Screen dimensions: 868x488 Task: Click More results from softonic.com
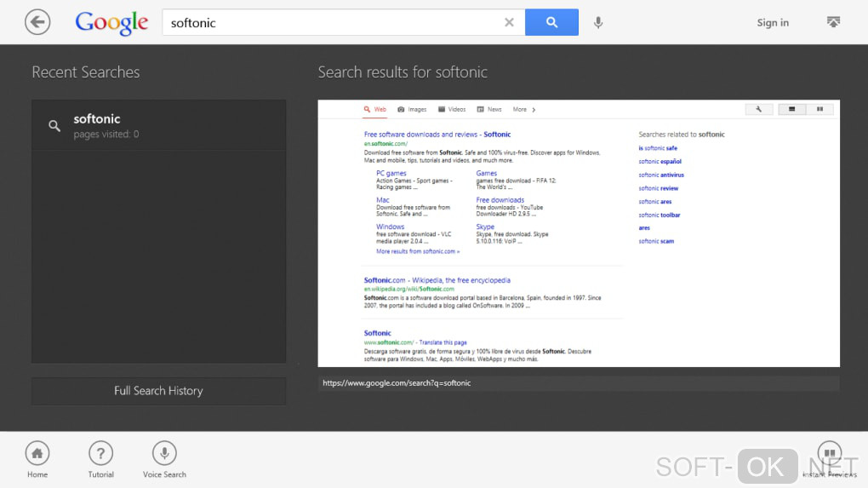pyautogui.click(x=417, y=251)
